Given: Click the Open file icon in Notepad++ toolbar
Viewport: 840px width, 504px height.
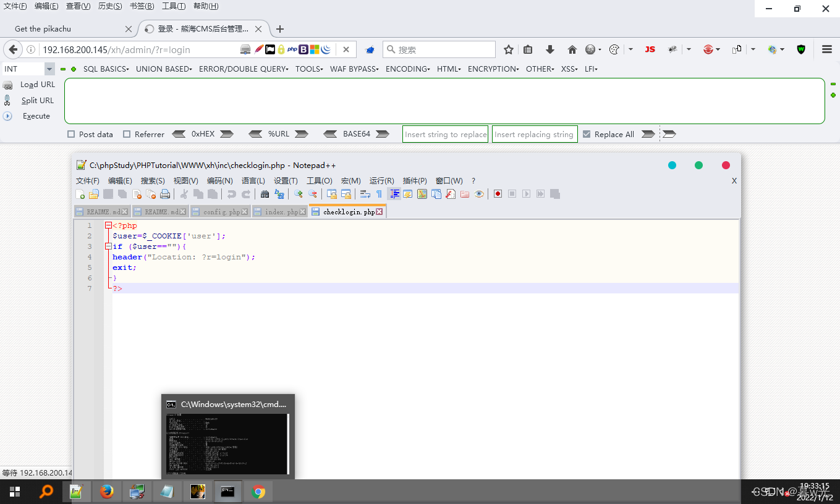Looking at the screenshot, I should (x=93, y=194).
